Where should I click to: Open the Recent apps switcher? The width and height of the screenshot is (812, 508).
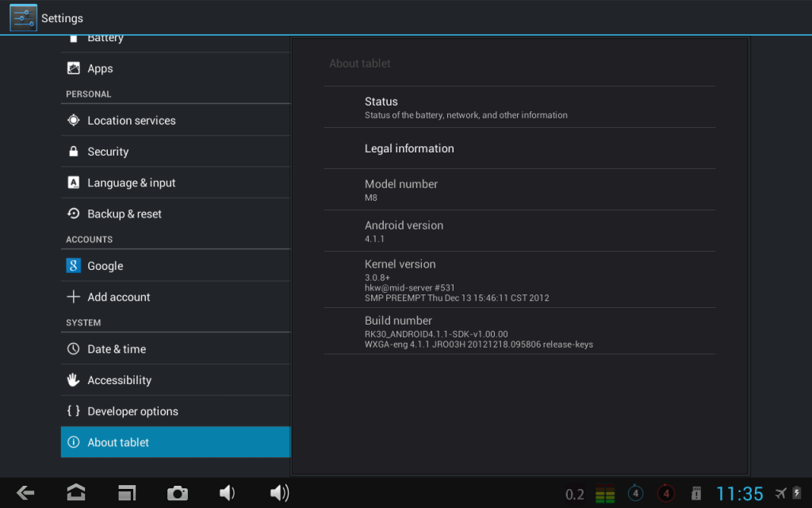pos(127,492)
